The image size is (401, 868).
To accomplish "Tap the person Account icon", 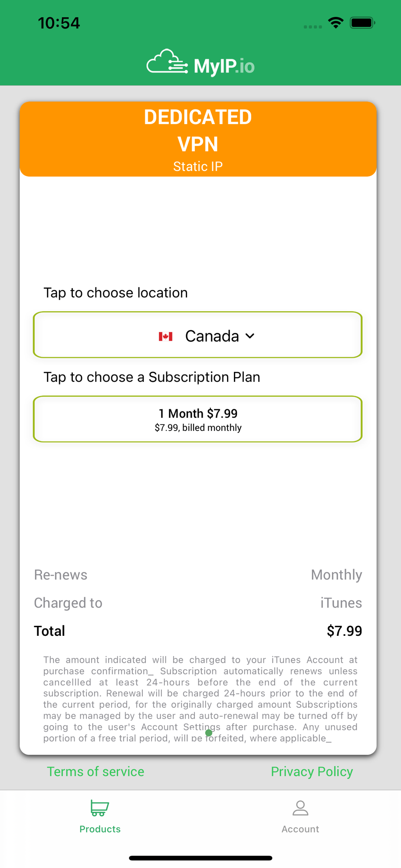I will coord(300,808).
